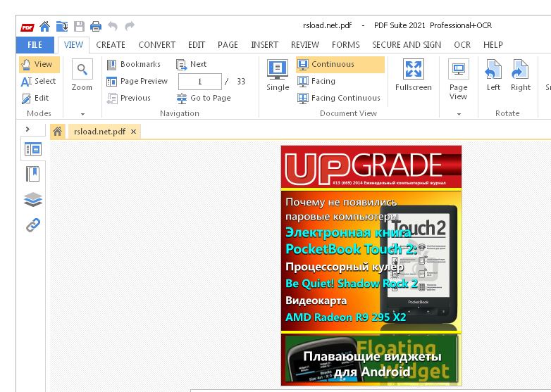Show the Bookmarks panel
Screen dimensions: 551x392
click(134, 64)
